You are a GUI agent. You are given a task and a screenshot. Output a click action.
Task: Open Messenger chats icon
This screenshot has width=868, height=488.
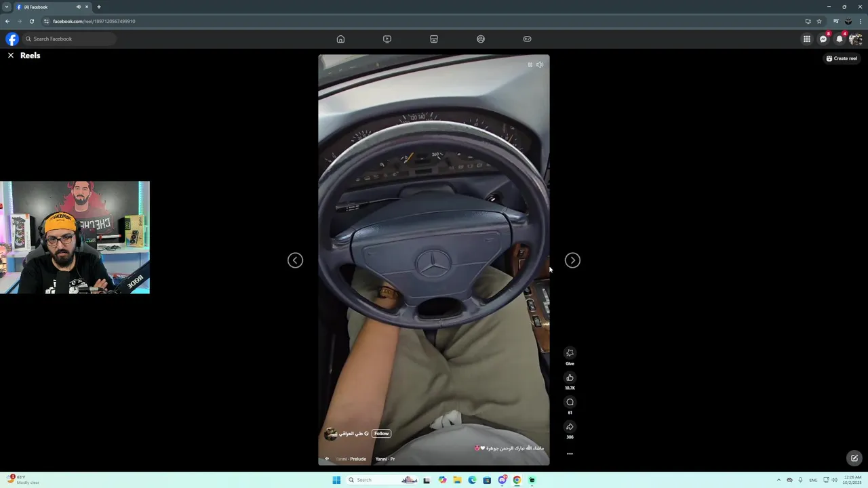point(823,39)
